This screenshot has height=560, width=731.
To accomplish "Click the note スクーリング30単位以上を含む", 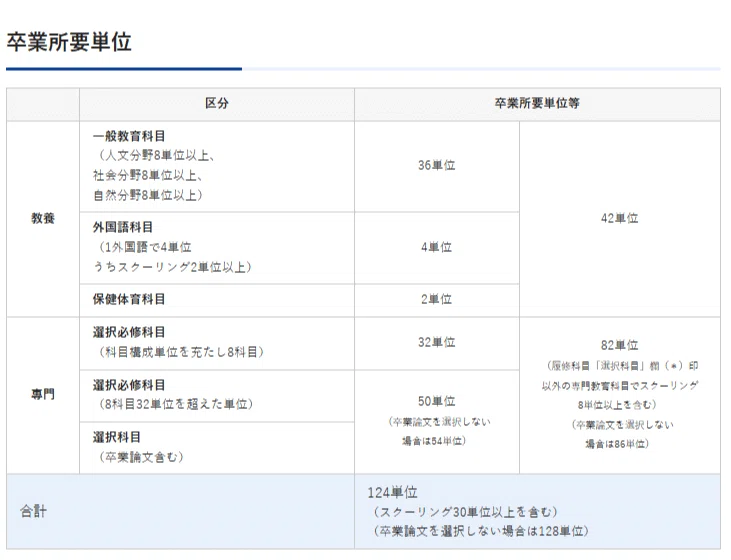I will click(x=465, y=512).
